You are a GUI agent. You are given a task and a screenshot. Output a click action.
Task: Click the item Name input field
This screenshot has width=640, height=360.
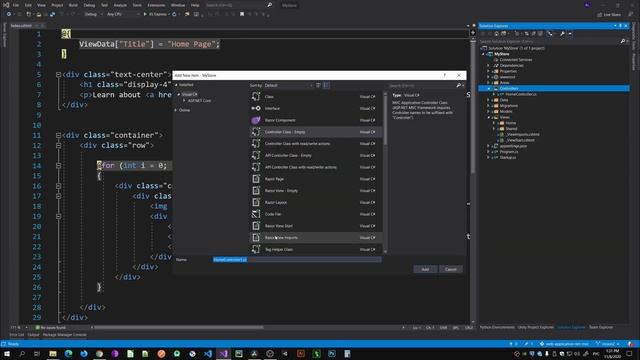pyautogui.click(x=297, y=260)
